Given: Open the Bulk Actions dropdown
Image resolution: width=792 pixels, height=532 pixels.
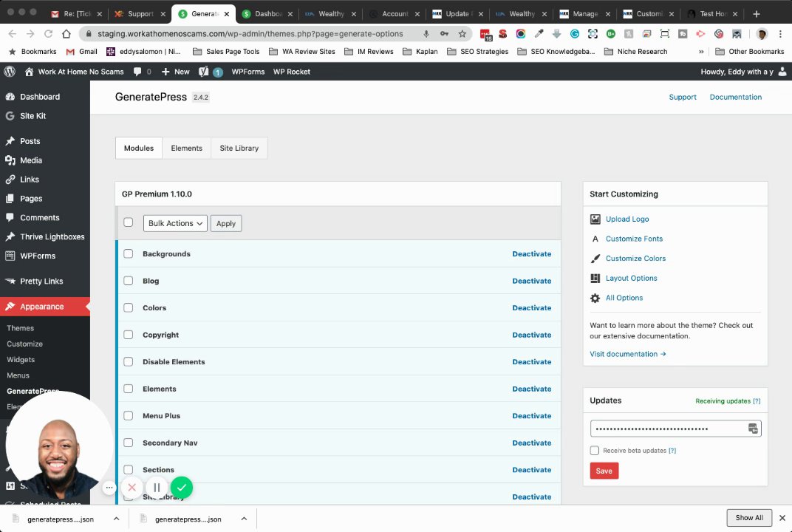Looking at the screenshot, I should click(x=175, y=223).
